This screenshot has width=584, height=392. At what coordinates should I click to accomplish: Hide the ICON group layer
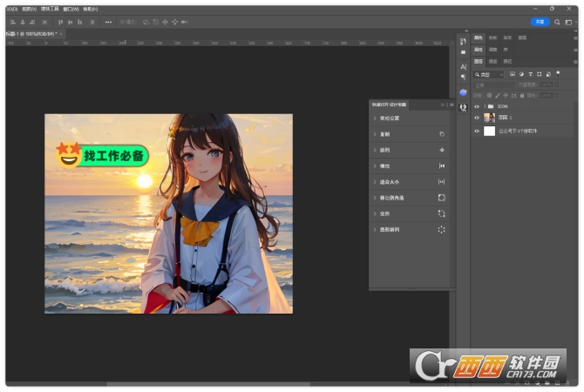(477, 106)
